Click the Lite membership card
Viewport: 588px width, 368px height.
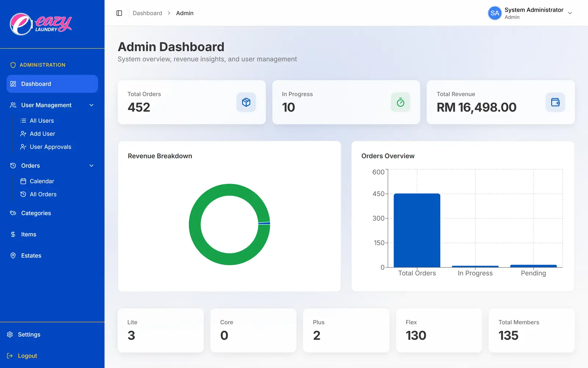(x=161, y=330)
